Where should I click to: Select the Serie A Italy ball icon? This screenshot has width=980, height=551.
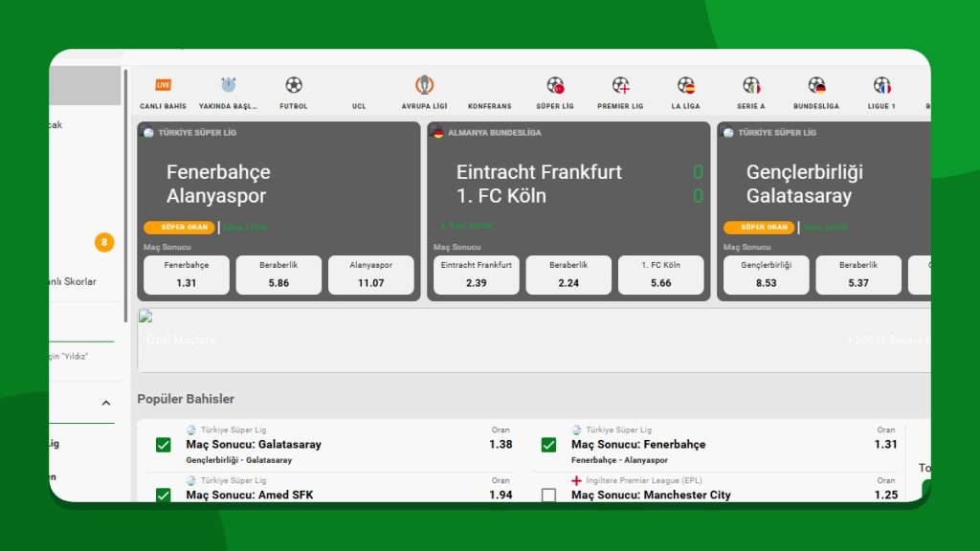(751, 85)
